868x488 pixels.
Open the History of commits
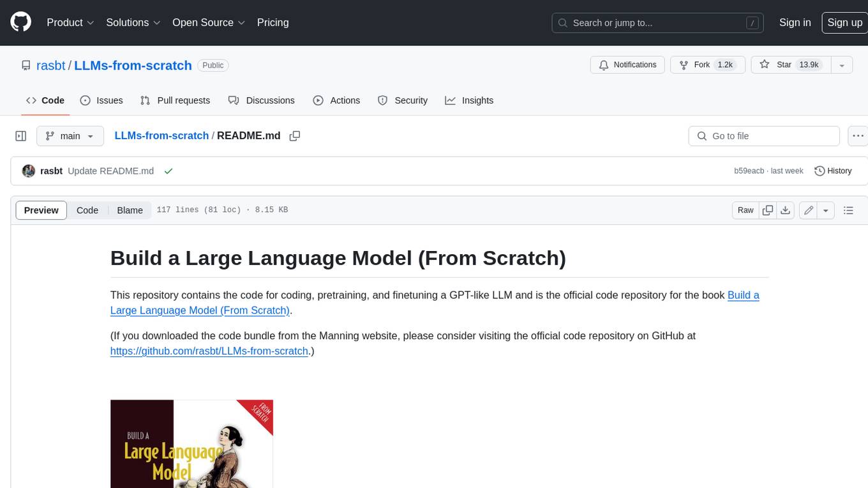pos(833,171)
